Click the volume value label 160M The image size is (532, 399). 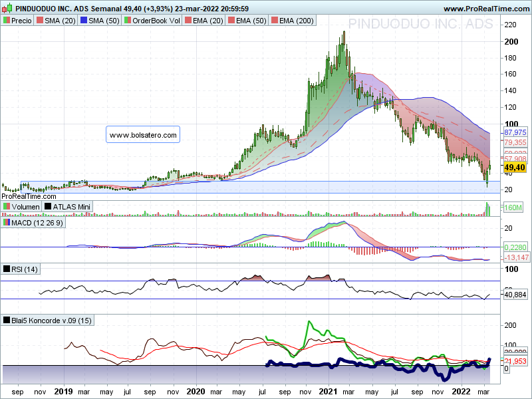tap(513, 207)
